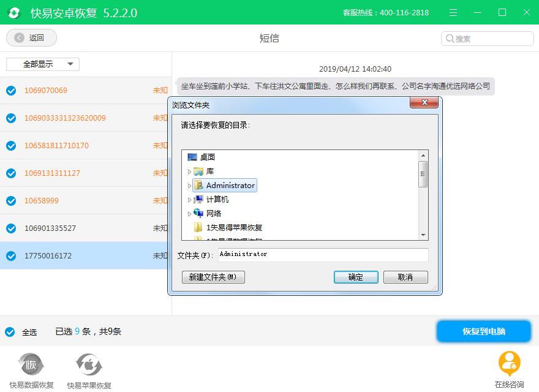The image size is (539, 392).
Task: Uncheck message 1069131311127
Action: point(11,173)
